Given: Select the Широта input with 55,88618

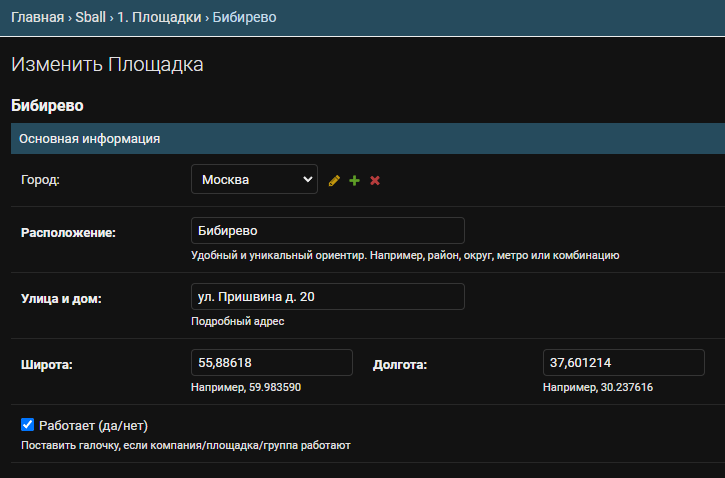Looking at the screenshot, I should (271, 363).
